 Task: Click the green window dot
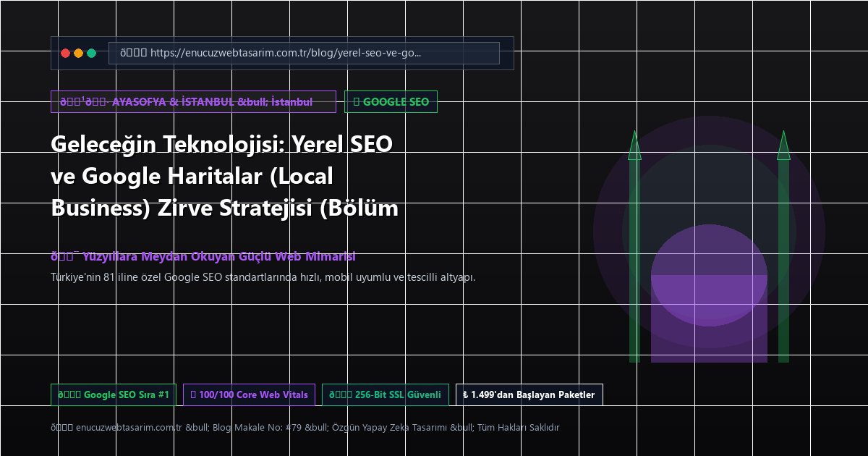(91, 53)
